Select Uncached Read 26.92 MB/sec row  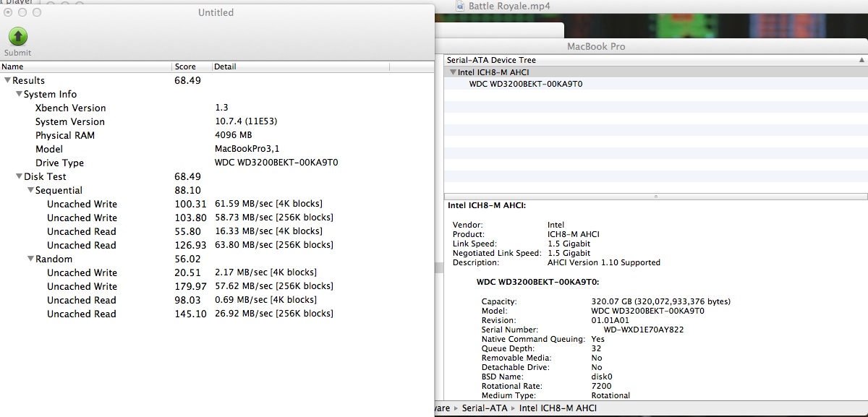point(217,314)
